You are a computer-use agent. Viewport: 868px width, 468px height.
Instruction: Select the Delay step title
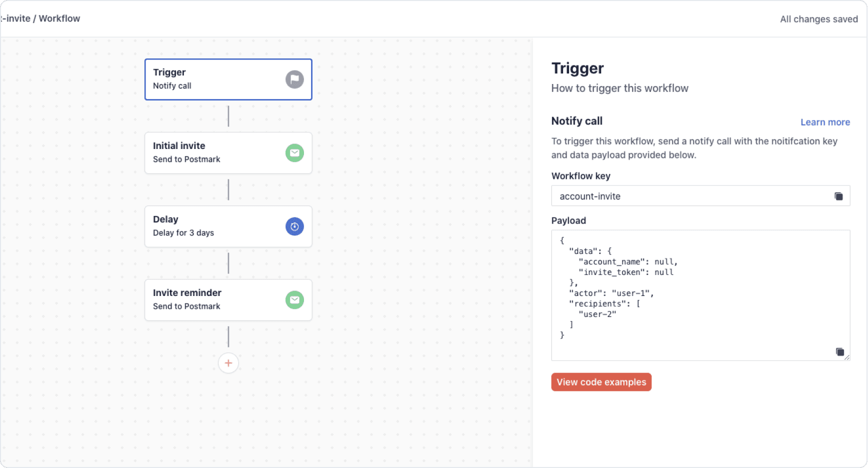coord(165,219)
